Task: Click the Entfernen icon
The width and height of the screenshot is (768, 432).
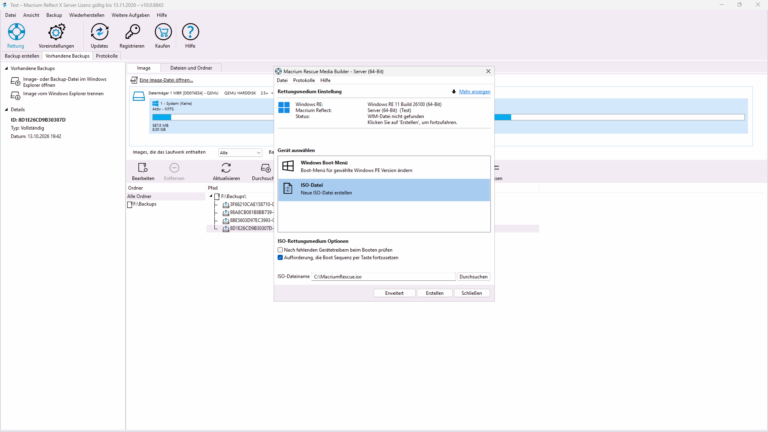Action: [x=174, y=168]
